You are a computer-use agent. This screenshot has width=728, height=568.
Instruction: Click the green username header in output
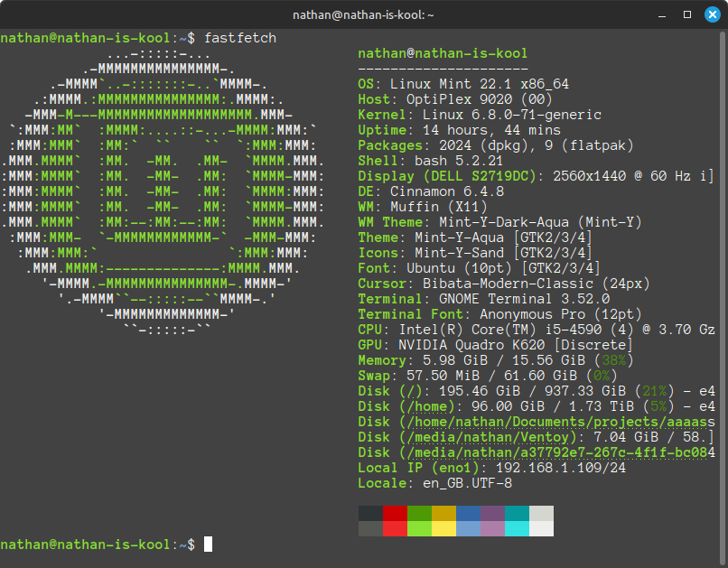pos(443,53)
